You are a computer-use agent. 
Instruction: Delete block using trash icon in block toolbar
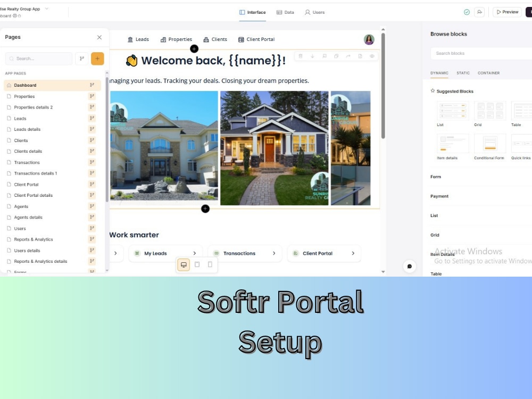[301, 56]
